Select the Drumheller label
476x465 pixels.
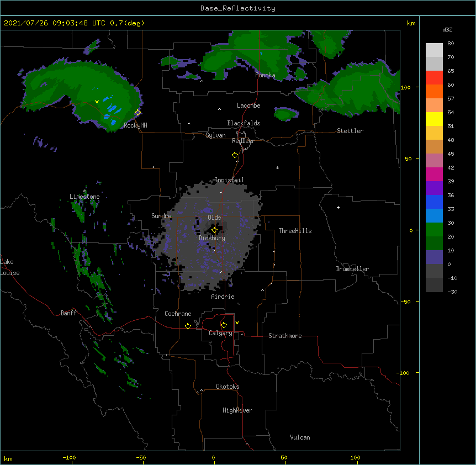[352, 269]
